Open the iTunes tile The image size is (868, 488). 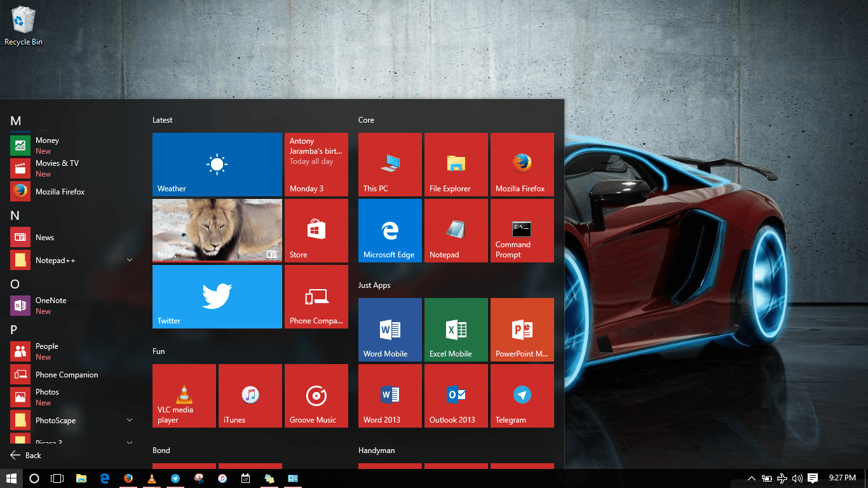pos(250,396)
